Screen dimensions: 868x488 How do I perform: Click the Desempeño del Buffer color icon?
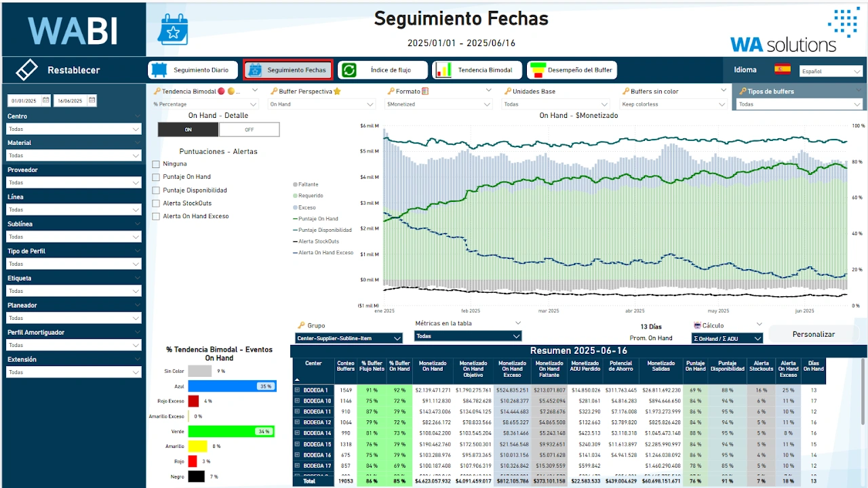point(537,70)
